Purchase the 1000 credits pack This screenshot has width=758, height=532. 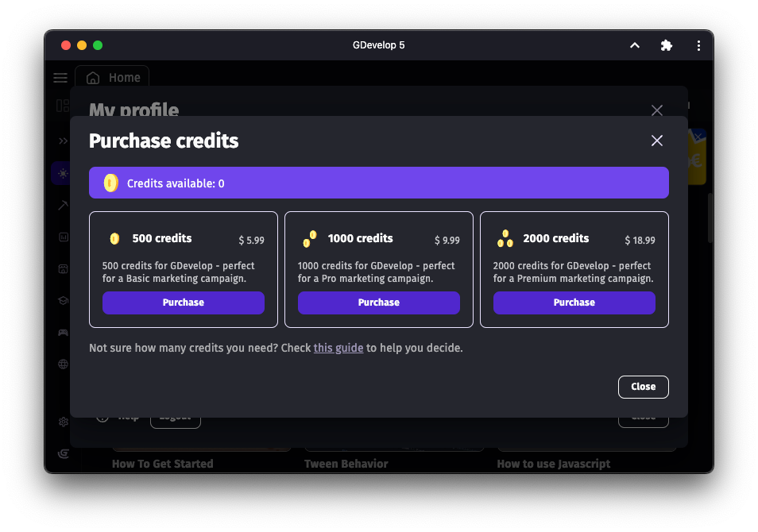[x=379, y=303]
